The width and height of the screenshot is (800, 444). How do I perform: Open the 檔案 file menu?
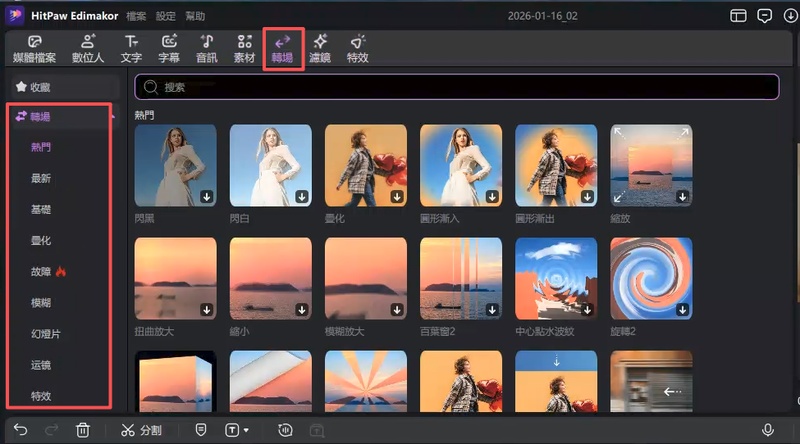click(136, 16)
